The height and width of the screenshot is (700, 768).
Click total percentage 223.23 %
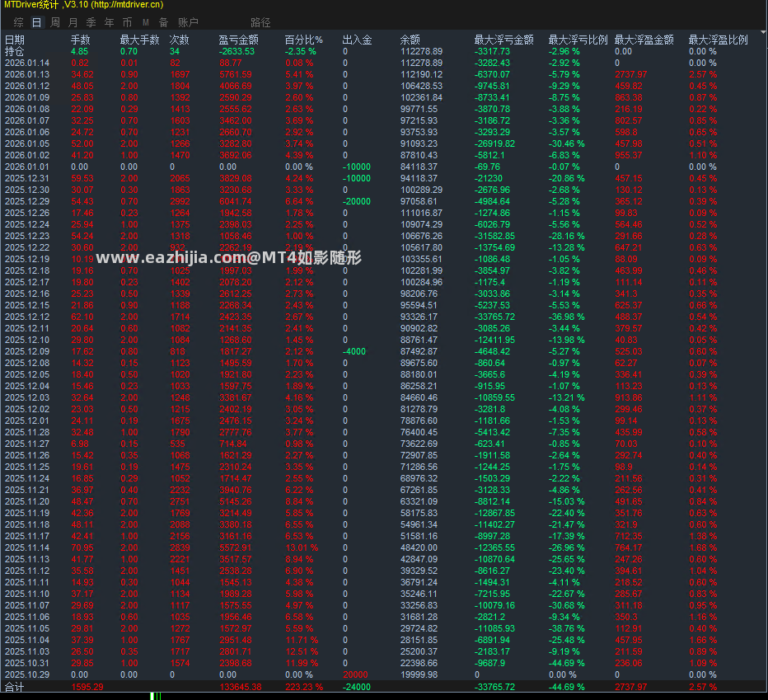click(x=304, y=687)
